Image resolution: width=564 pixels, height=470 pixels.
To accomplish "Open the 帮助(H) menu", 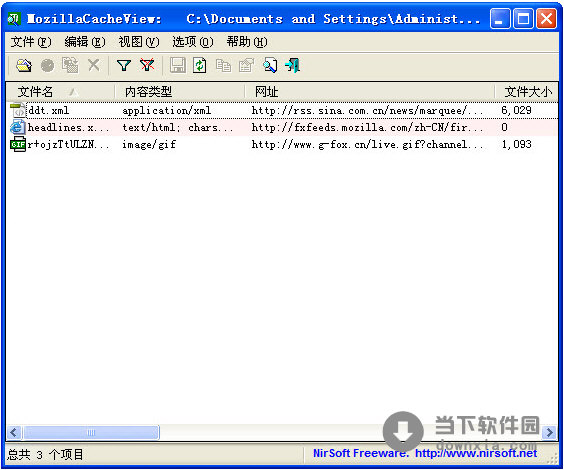I will coord(247,42).
